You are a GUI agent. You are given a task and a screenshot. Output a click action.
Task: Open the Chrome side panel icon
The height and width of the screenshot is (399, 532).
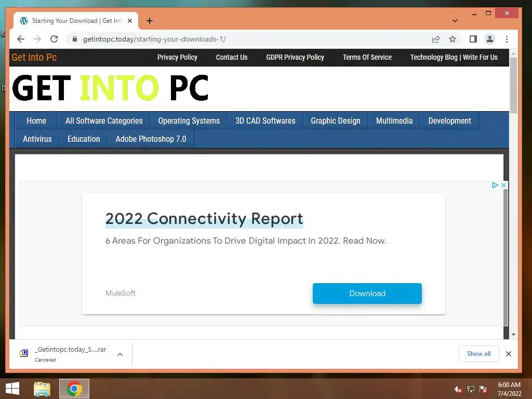pos(473,39)
